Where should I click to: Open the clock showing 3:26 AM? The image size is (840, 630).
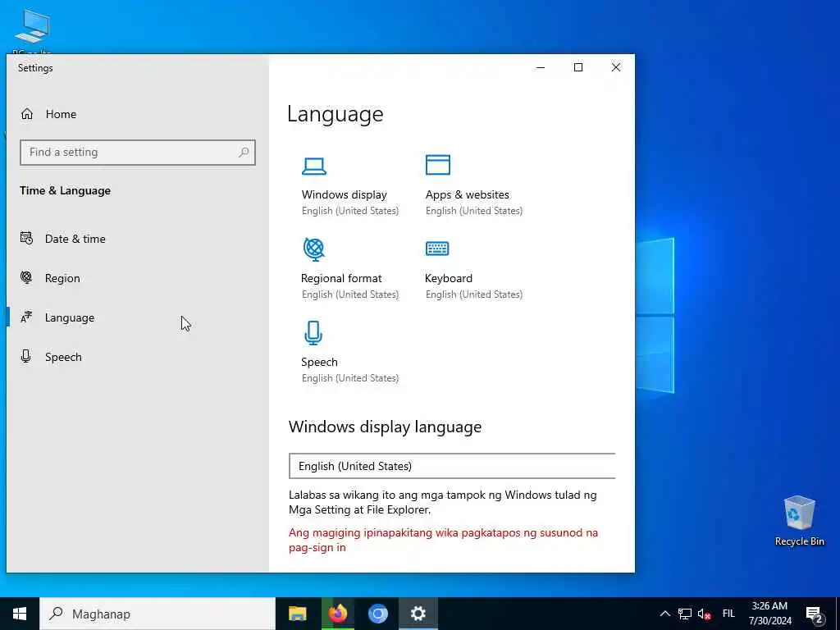point(769,614)
